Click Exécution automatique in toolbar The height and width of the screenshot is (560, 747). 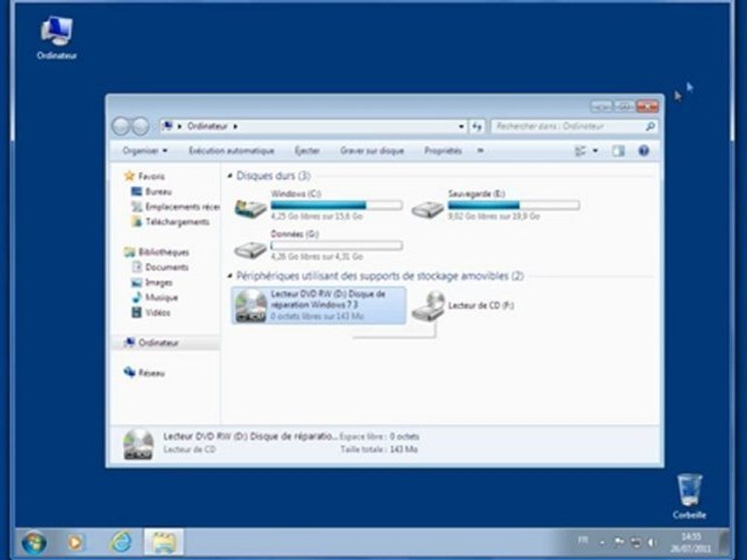232,151
